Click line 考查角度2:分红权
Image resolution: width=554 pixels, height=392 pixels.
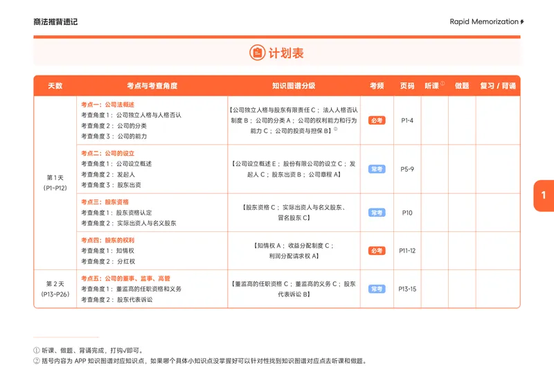tap(108, 262)
